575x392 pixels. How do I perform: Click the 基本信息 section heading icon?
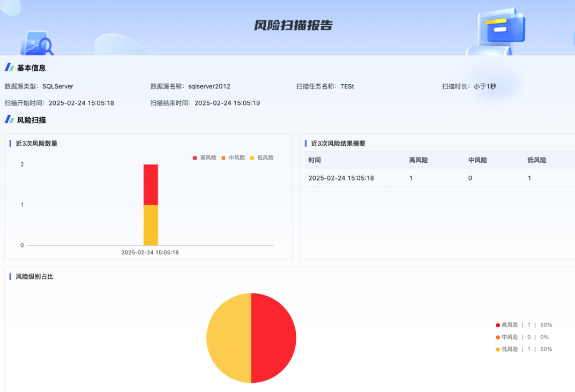(9, 67)
